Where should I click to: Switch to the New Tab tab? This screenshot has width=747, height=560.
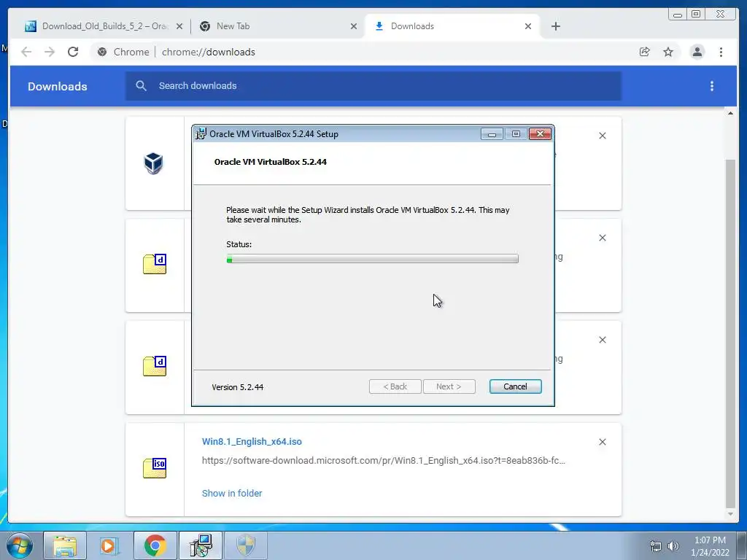pos(279,26)
